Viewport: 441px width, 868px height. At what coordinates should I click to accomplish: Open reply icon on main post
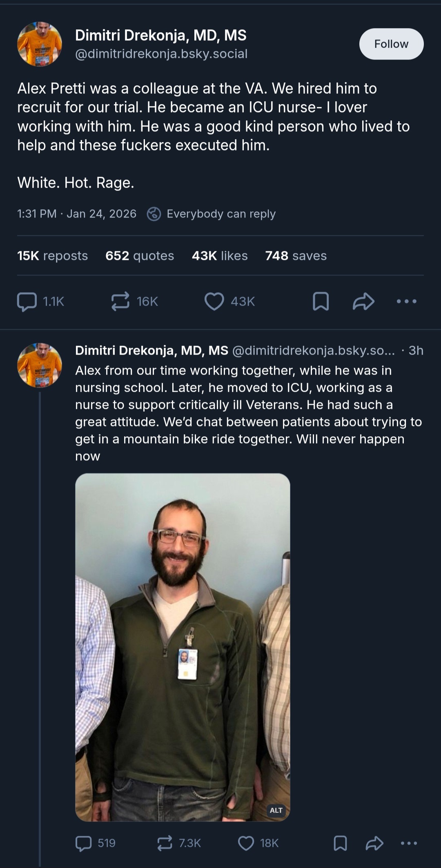[27, 302]
